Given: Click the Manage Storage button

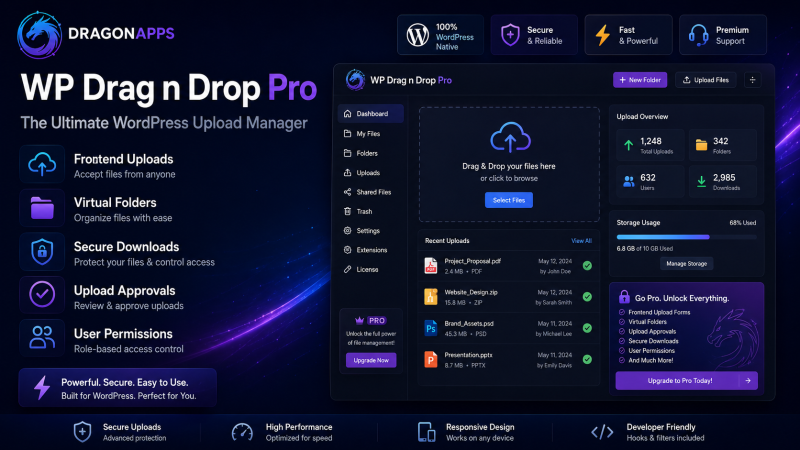Looking at the screenshot, I should coord(686,264).
